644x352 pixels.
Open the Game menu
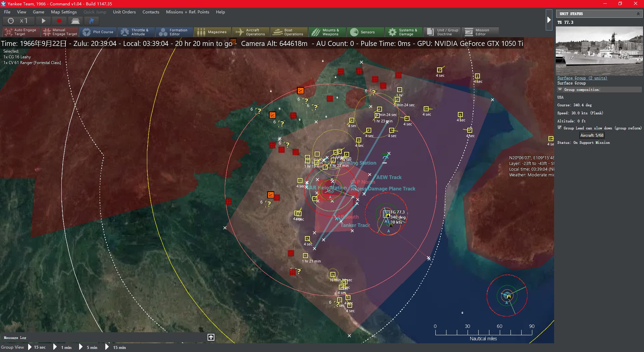pos(39,12)
